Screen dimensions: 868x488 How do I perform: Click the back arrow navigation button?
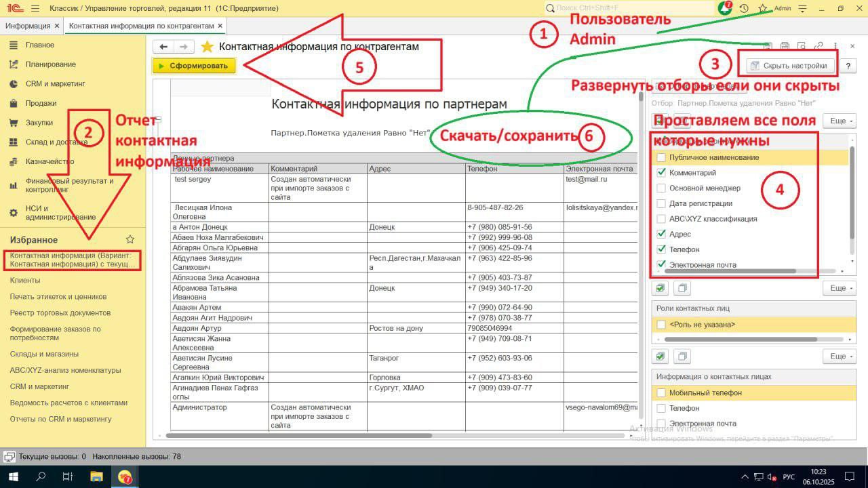tap(163, 47)
